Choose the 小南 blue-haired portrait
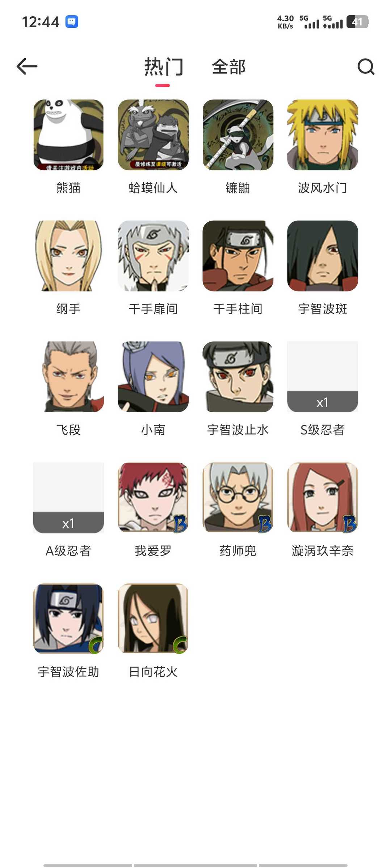391x868 pixels. (153, 377)
